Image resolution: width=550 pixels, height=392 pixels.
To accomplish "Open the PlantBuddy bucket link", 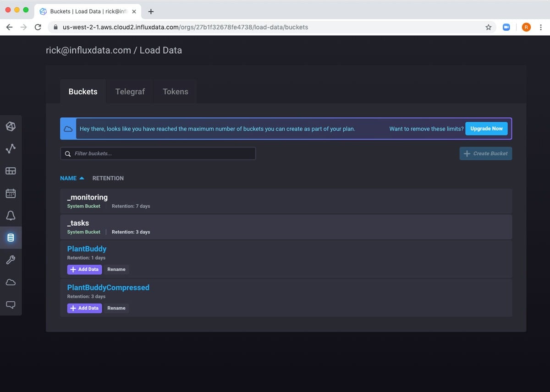I will coord(87,249).
